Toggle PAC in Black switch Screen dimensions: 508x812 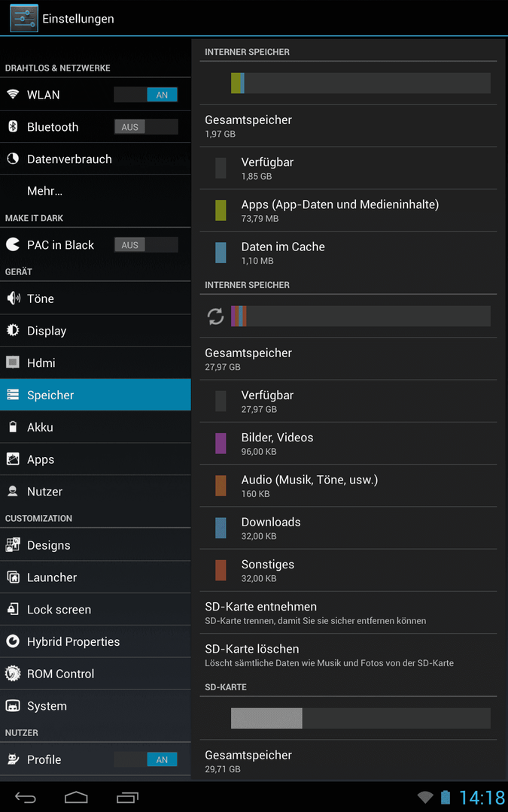coord(146,244)
